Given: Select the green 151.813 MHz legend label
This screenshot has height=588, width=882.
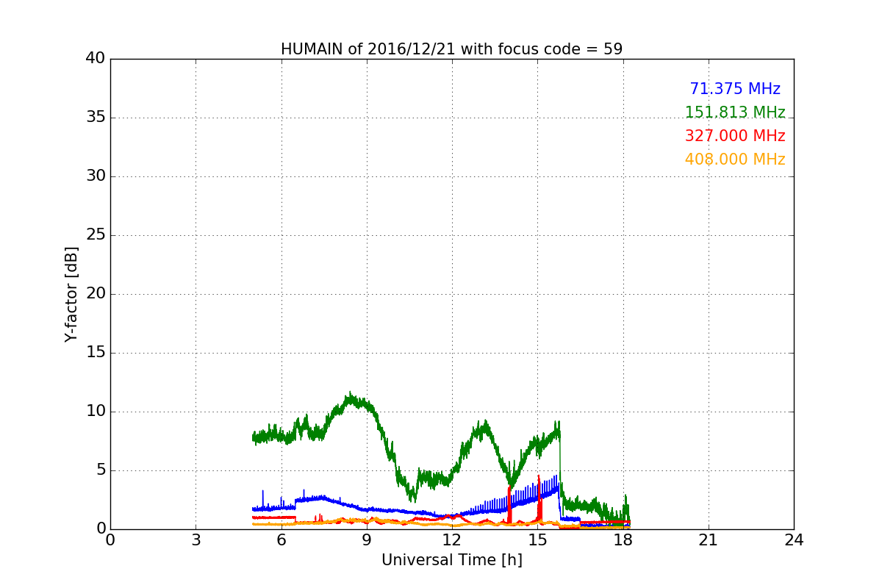Looking at the screenshot, I should tap(735, 112).
